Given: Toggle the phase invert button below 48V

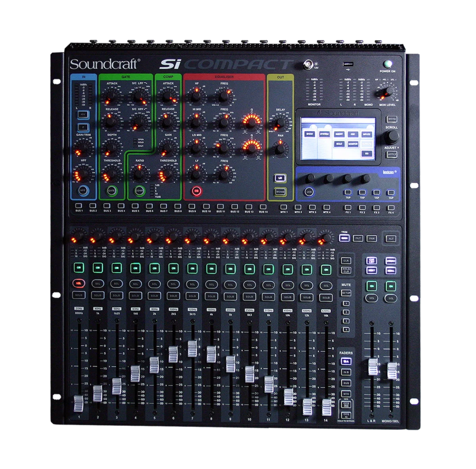Looking at the screenshot, I should (83, 127).
